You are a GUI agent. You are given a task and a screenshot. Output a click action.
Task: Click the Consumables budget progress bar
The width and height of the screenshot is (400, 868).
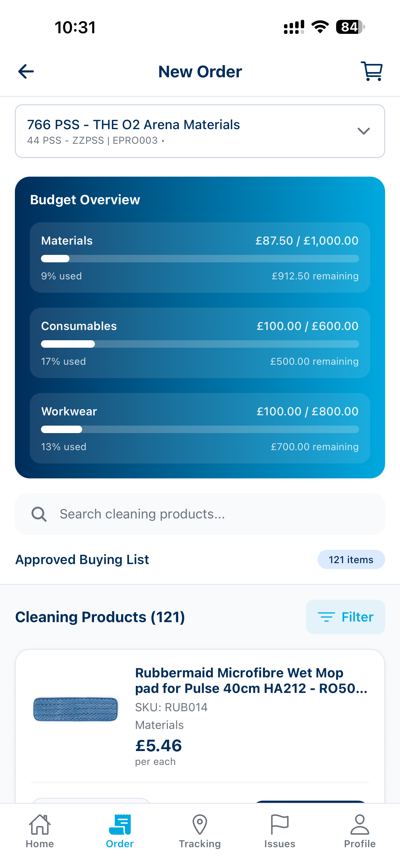(x=200, y=344)
